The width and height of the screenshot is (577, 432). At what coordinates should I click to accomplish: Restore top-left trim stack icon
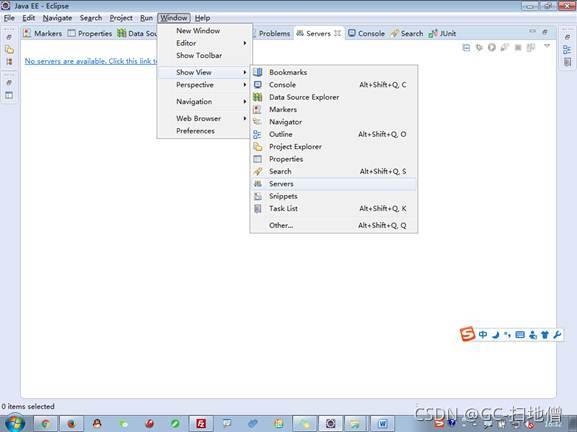(x=9, y=37)
